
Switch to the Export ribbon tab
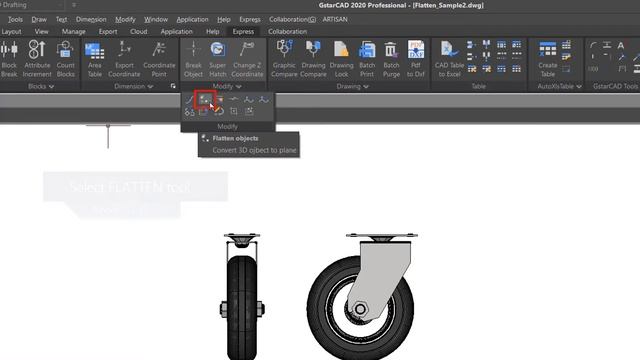point(108,31)
